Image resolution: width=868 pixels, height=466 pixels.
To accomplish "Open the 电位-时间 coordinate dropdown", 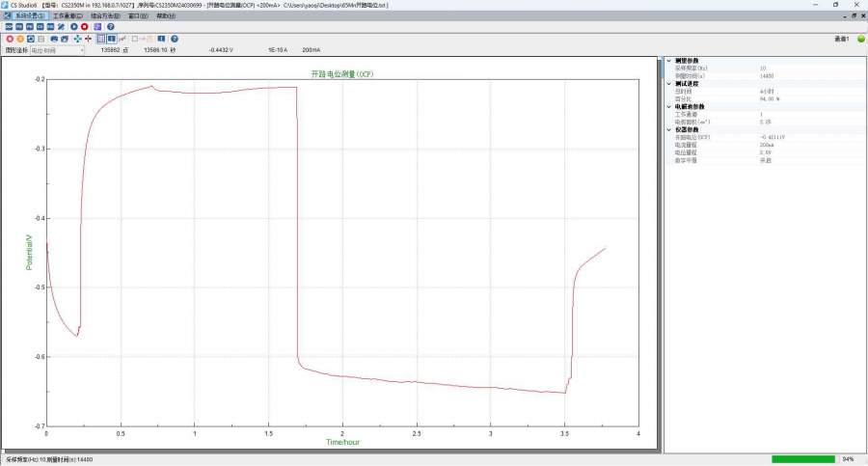I will tap(58, 50).
